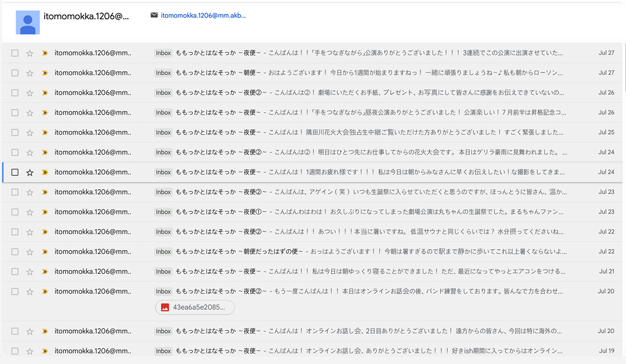Star the Jul 27 夜便 email
The height and width of the screenshot is (364, 626).
coord(30,53)
